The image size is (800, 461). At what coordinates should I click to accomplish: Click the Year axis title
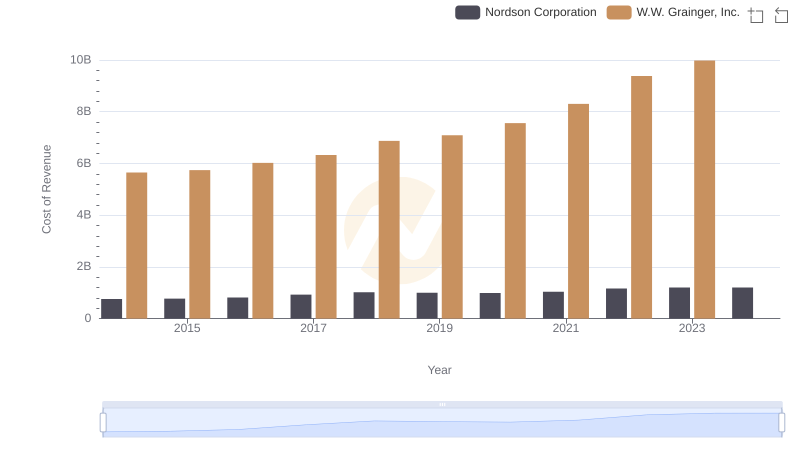439,370
